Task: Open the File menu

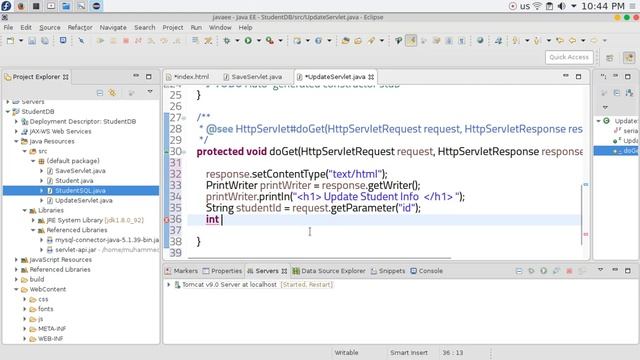Action: (8, 27)
